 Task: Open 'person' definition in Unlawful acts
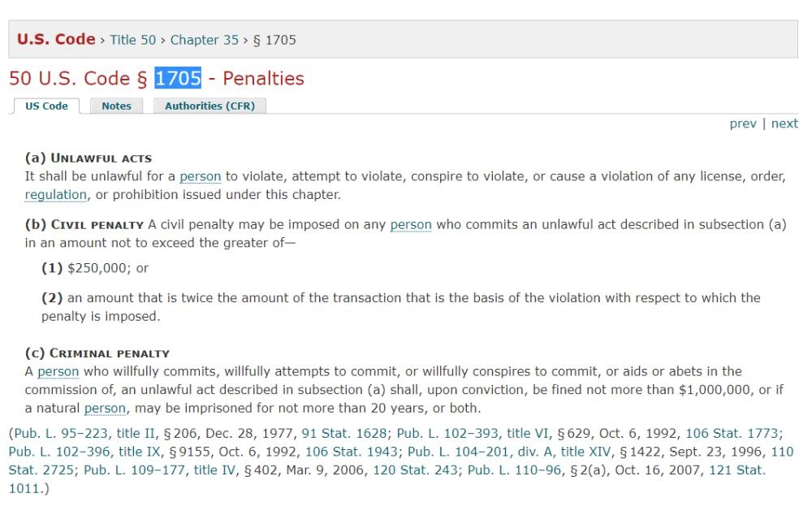(200, 176)
